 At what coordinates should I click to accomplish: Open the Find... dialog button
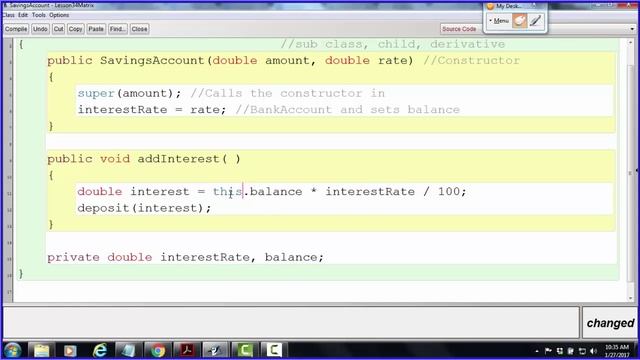[x=118, y=29]
